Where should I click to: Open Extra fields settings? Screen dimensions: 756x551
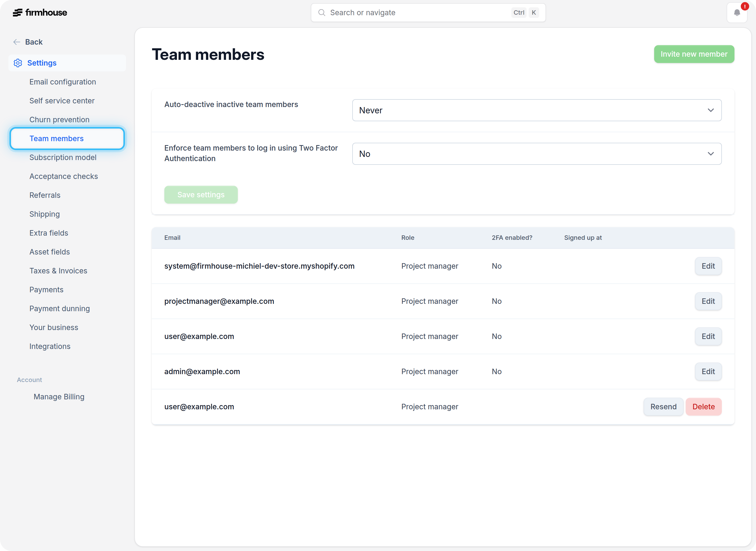[49, 233]
